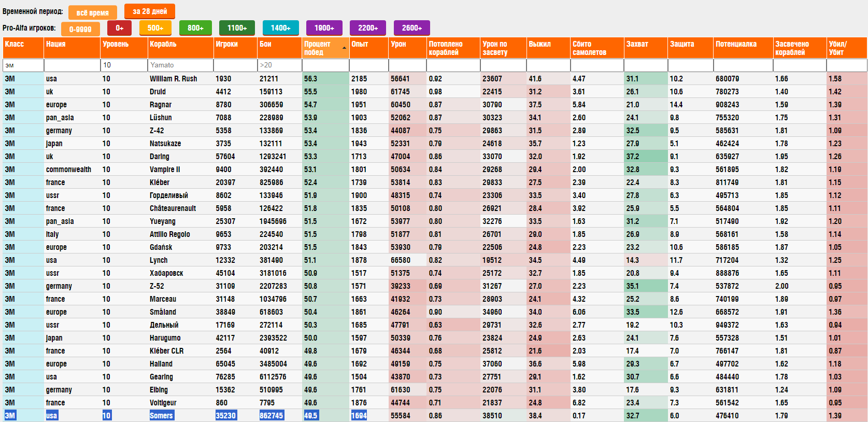Select the всё время time period
Viewport: 868px width, 422px height.
[93, 12]
